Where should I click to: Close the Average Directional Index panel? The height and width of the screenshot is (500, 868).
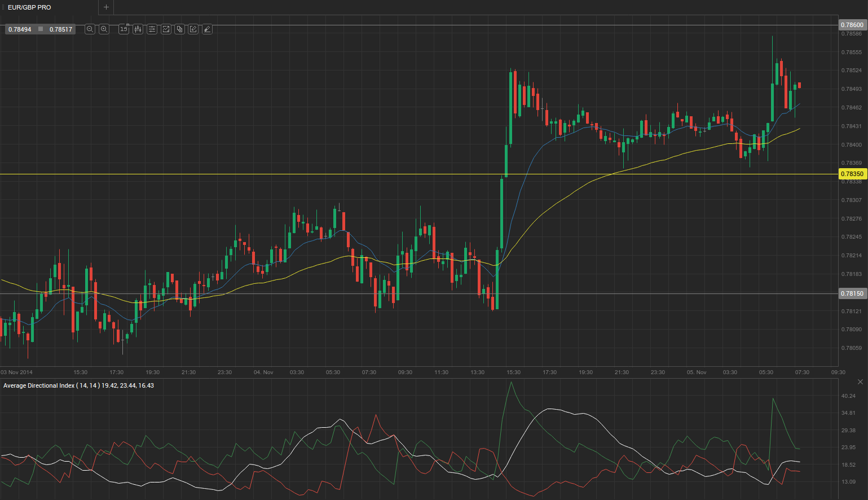pyautogui.click(x=860, y=382)
